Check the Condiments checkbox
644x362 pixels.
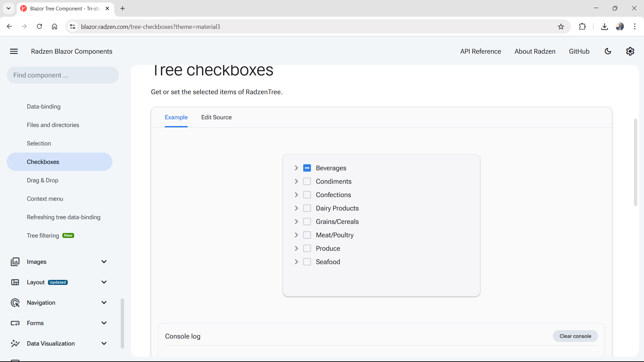coord(307,181)
